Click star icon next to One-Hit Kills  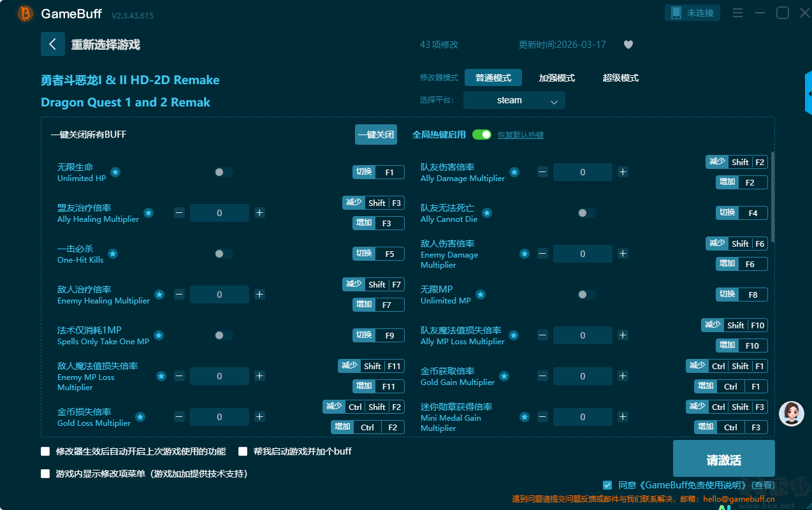[x=113, y=254]
